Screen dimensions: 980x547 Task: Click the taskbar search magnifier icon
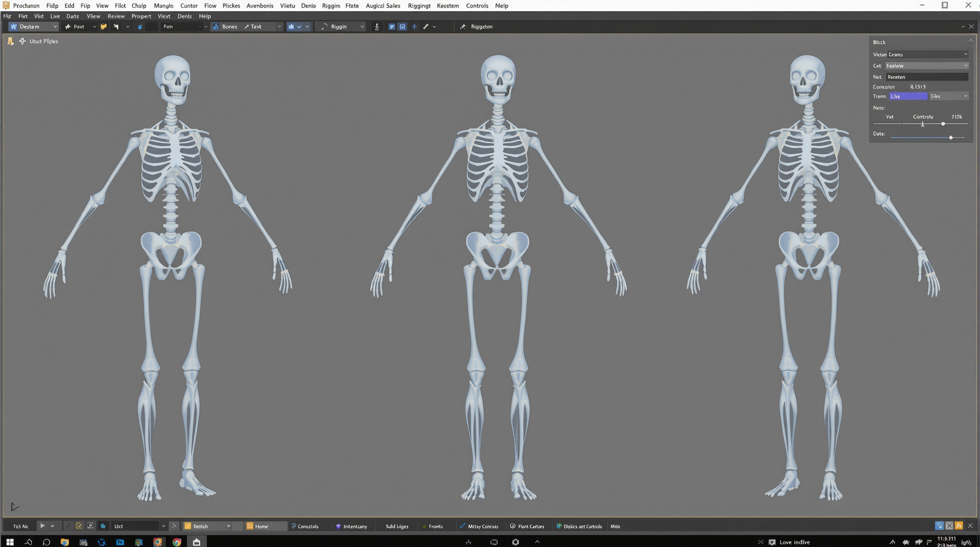click(46, 542)
